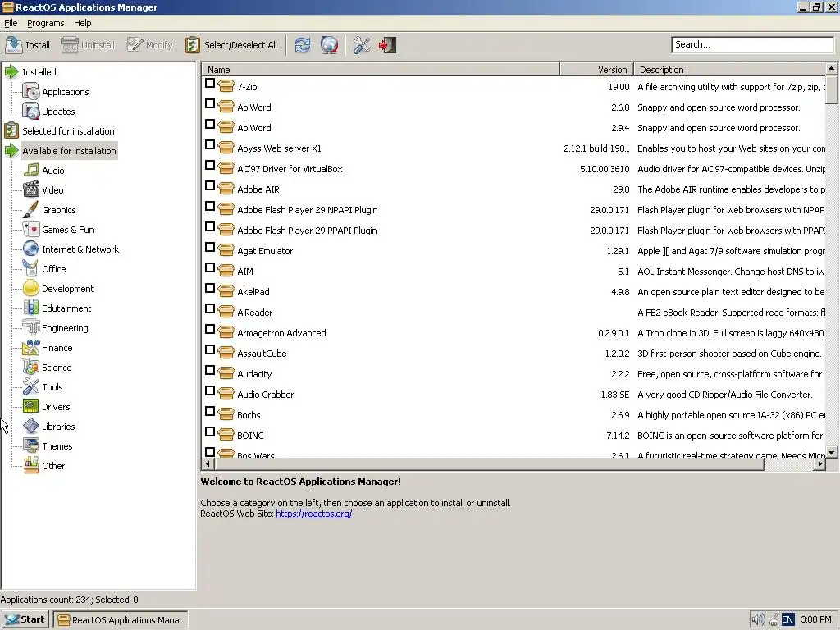
Task: Select Available for installation tree node
Action: (x=69, y=151)
